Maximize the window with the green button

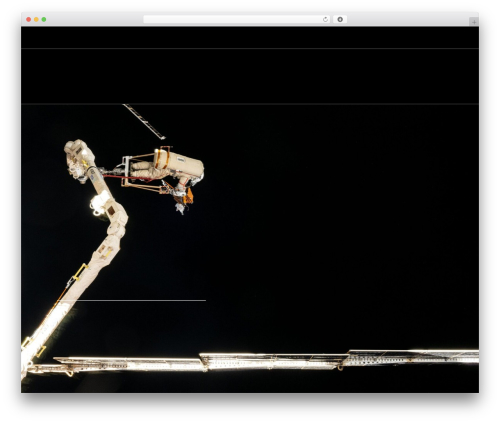point(44,19)
